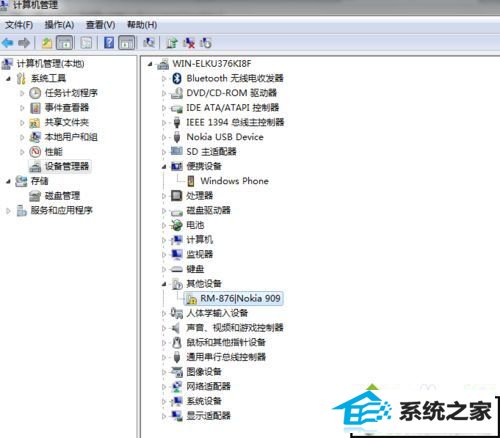The height and width of the screenshot is (438, 500).
Task: Expand the 网络适配器 node
Action: pyautogui.click(x=164, y=387)
